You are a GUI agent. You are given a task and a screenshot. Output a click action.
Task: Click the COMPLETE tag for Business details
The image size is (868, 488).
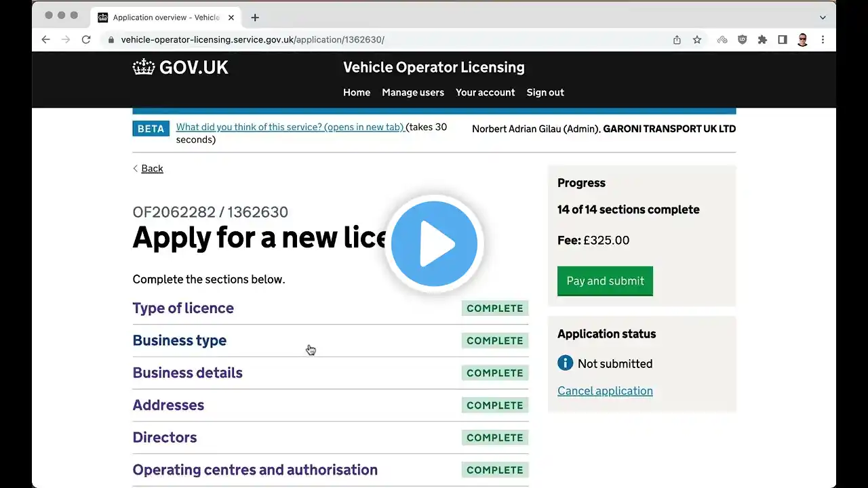coord(495,373)
